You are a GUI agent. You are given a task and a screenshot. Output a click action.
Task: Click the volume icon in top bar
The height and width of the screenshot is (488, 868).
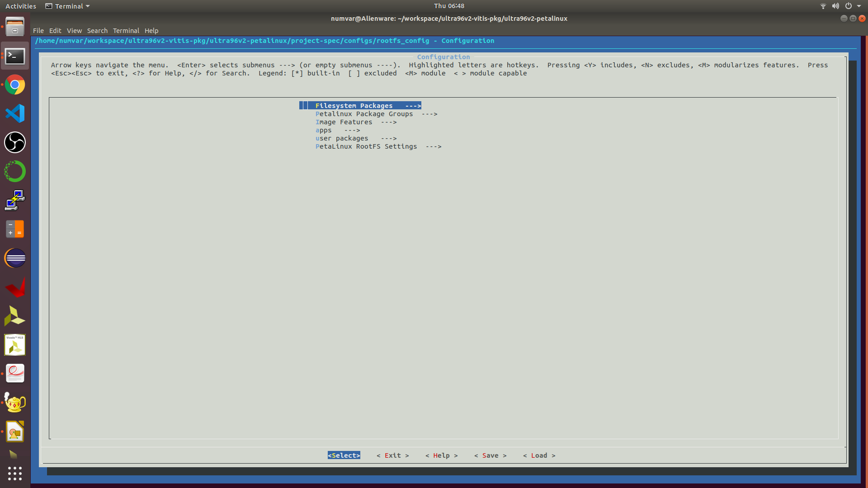coord(835,6)
